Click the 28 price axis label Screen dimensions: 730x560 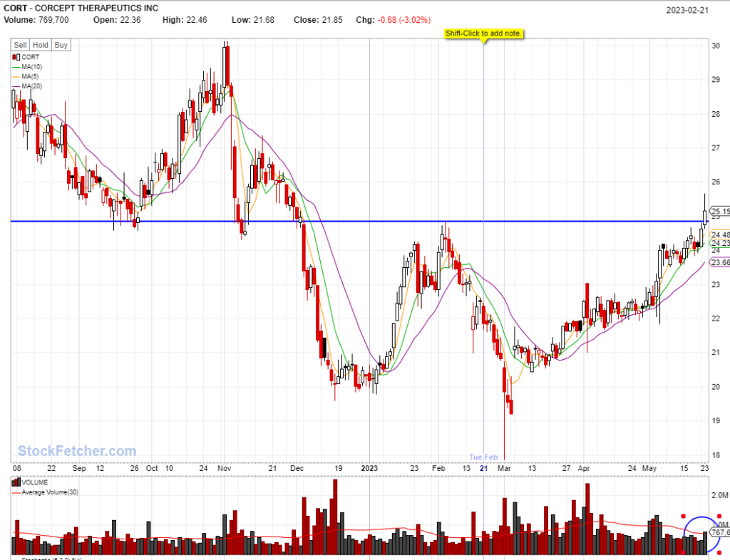[716, 114]
